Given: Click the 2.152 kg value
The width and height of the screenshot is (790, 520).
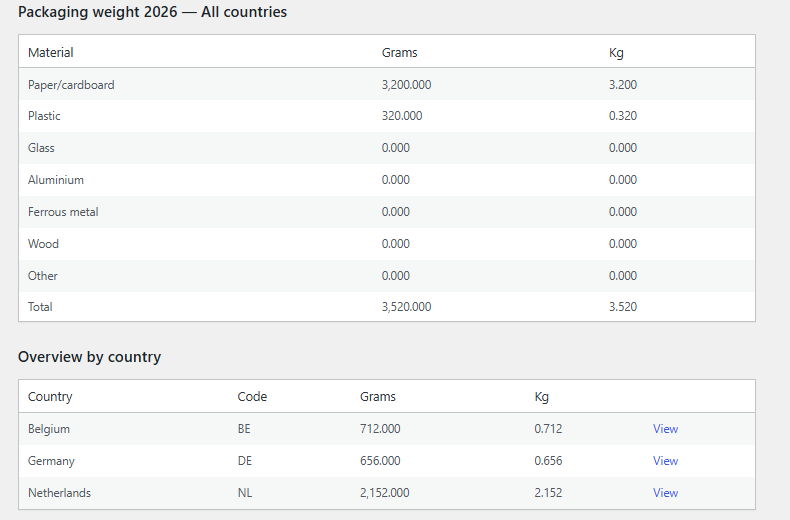Looking at the screenshot, I should [548, 493].
